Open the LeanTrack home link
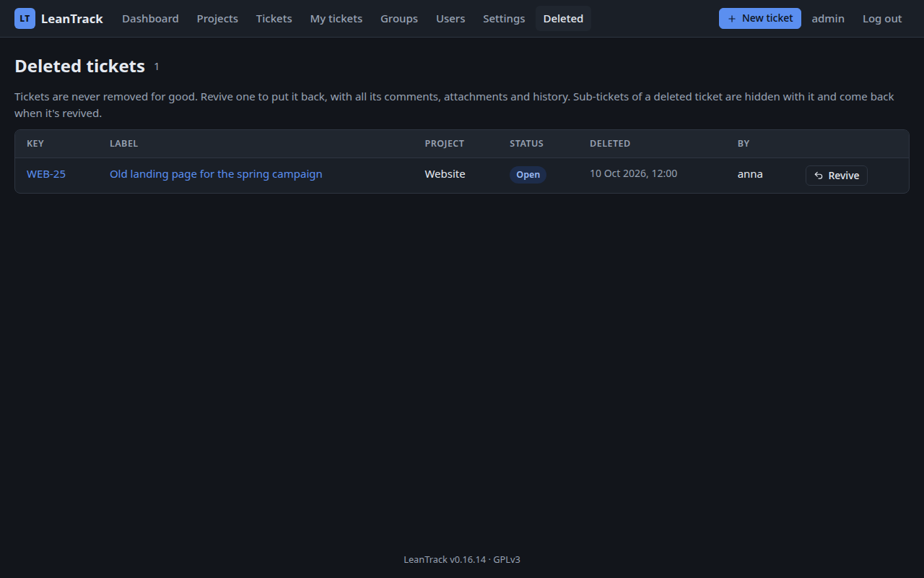The width and height of the screenshot is (924, 578). (58, 19)
